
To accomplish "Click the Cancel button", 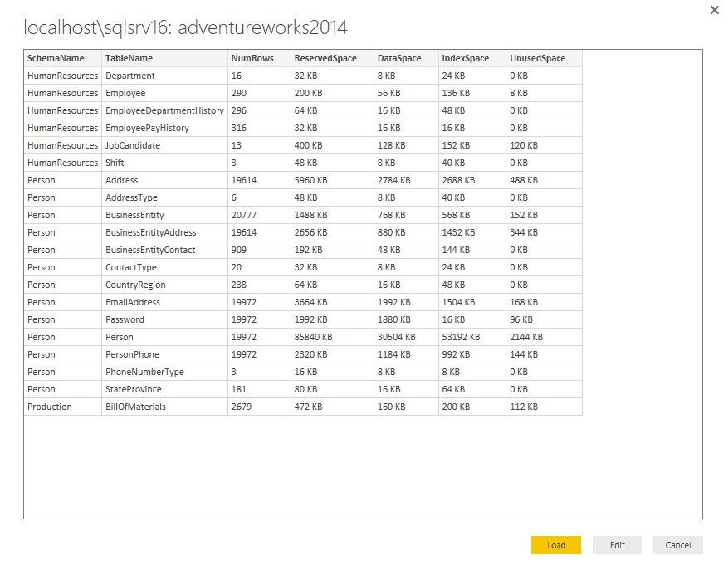I will point(678,545).
